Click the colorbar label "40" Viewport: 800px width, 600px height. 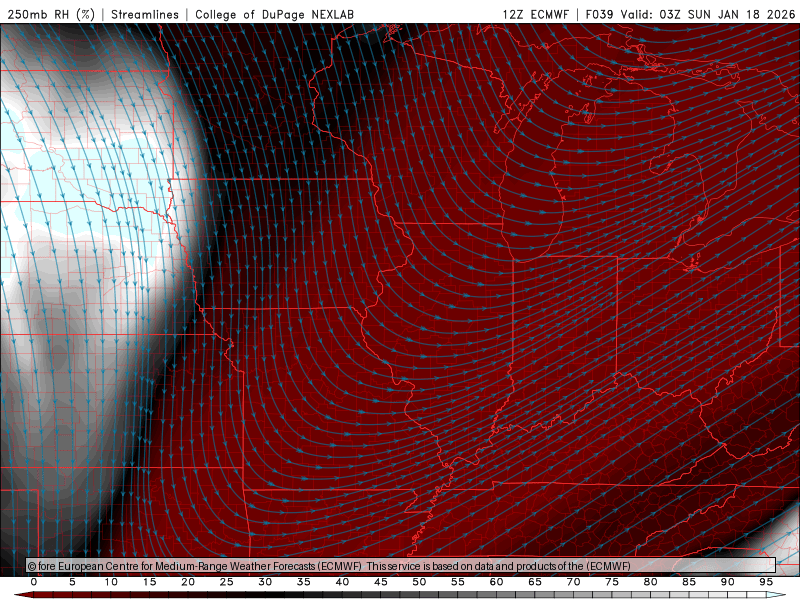tap(342, 582)
